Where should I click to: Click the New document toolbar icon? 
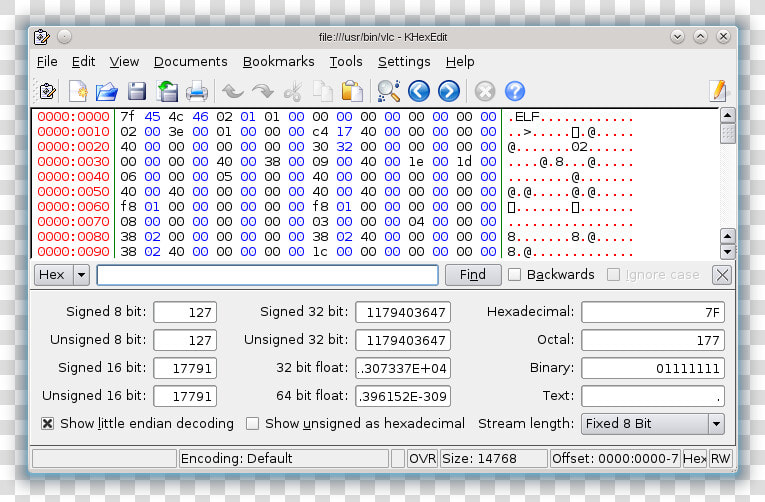click(78, 91)
